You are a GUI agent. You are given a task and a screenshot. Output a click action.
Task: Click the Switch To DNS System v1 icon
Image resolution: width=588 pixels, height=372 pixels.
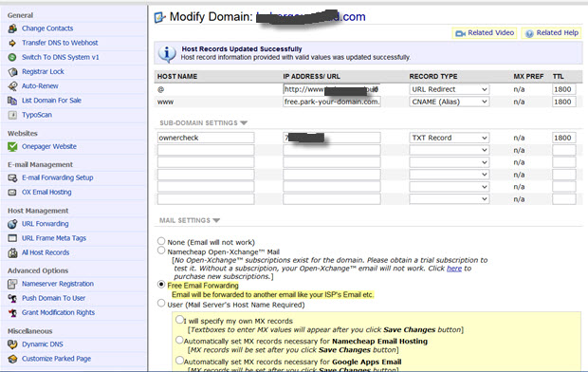pyautogui.click(x=12, y=57)
